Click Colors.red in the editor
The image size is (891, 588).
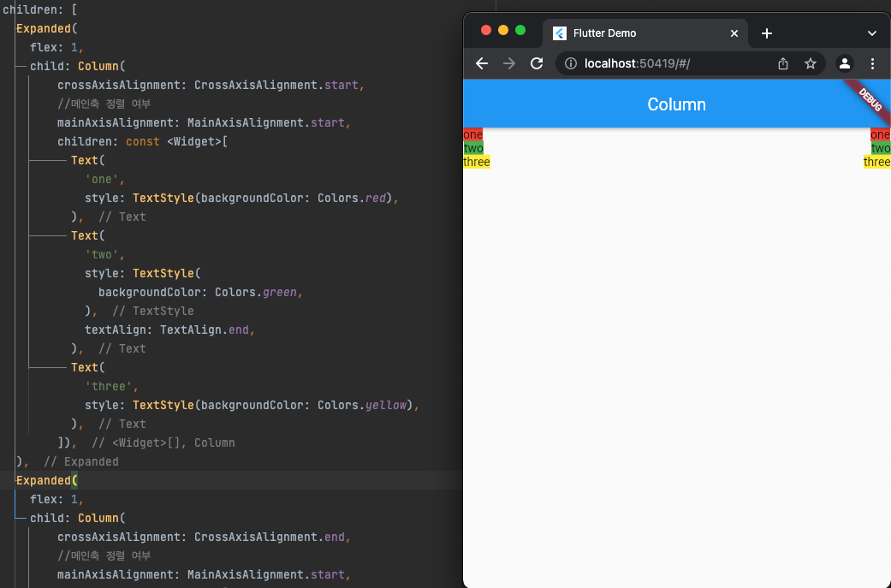click(352, 199)
